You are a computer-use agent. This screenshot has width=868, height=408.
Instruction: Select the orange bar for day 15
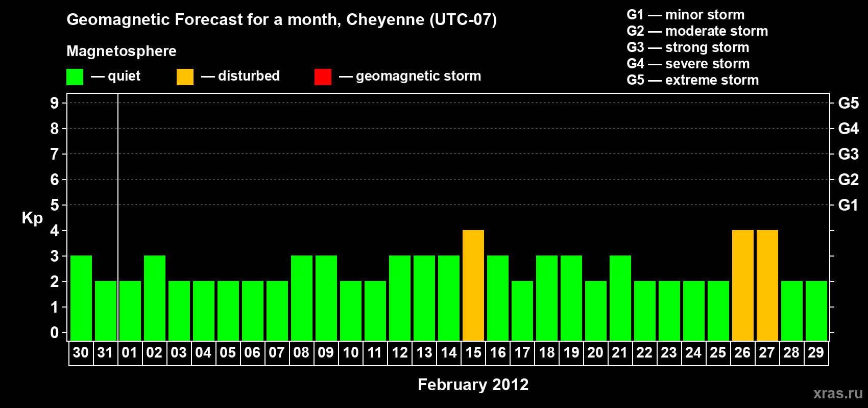(x=473, y=285)
